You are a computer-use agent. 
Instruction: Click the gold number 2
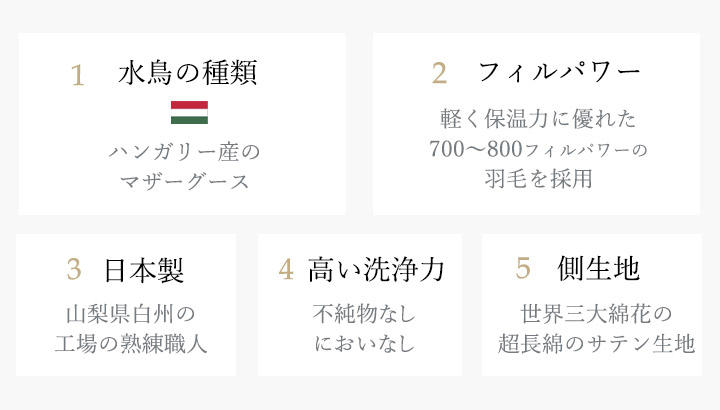[x=439, y=73]
